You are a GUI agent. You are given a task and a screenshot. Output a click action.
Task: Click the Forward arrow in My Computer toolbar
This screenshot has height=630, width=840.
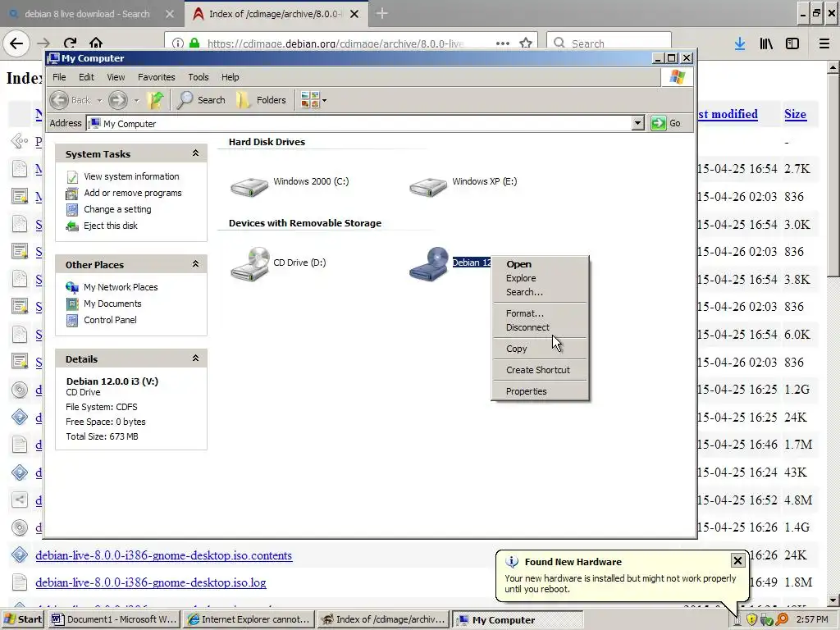pyautogui.click(x=118, y=100)
